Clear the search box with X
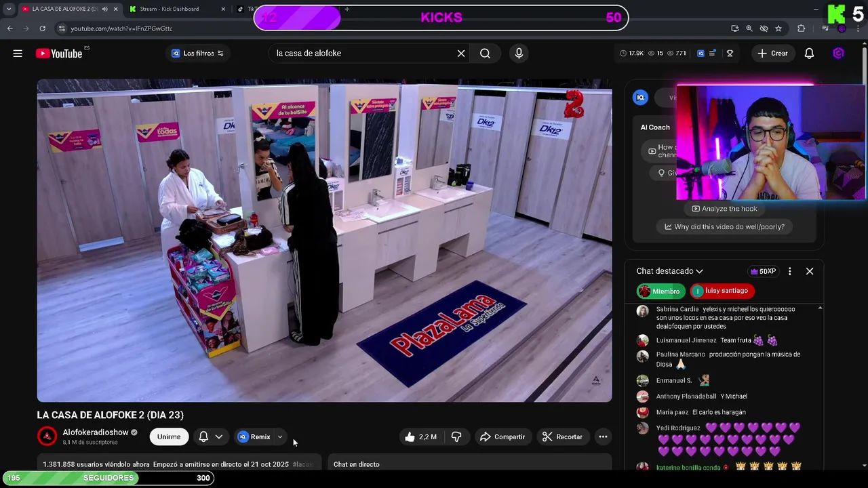This screenshot has width=868, height=488. coord(461,54)
